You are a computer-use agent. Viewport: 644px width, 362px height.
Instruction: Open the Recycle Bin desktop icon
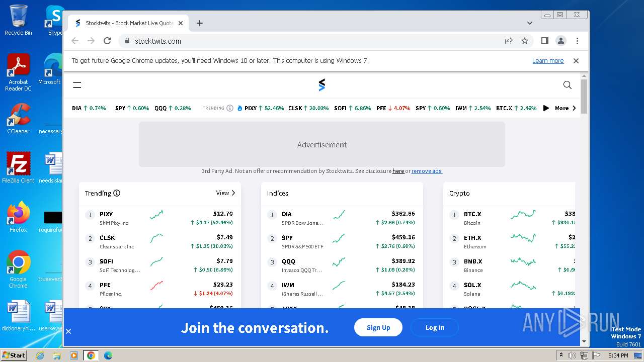18,21
